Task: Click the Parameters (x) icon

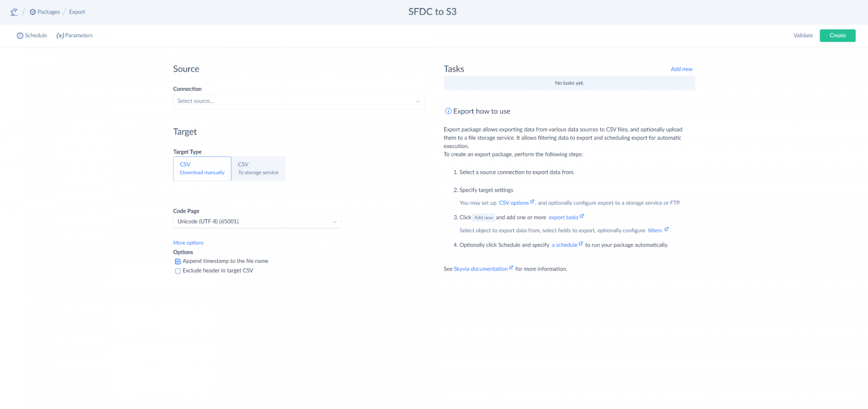Action: 60,36
